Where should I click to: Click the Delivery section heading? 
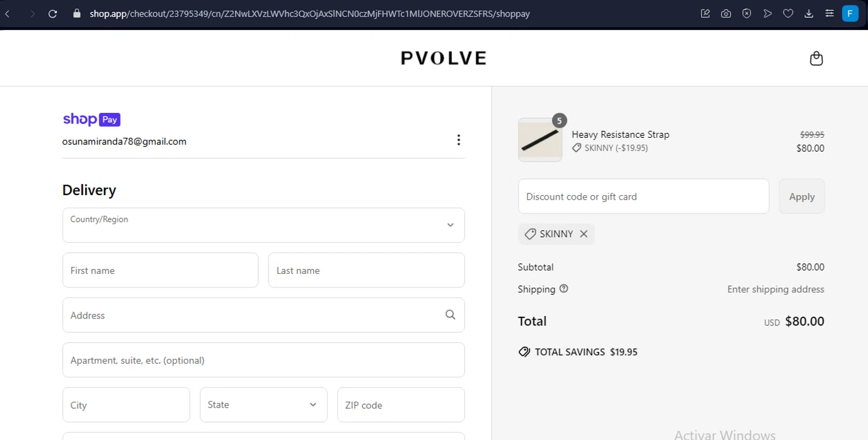pyautogui.click(x=89, y=190)
